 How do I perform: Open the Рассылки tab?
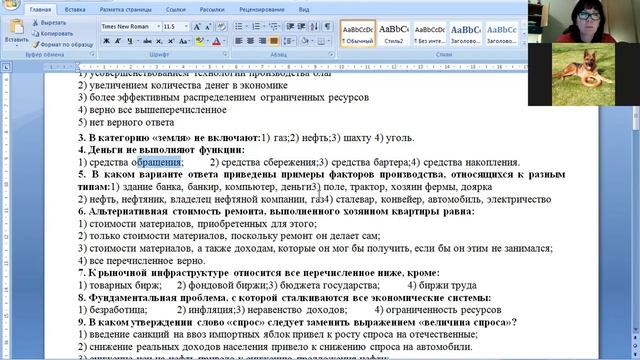point(212,9)
